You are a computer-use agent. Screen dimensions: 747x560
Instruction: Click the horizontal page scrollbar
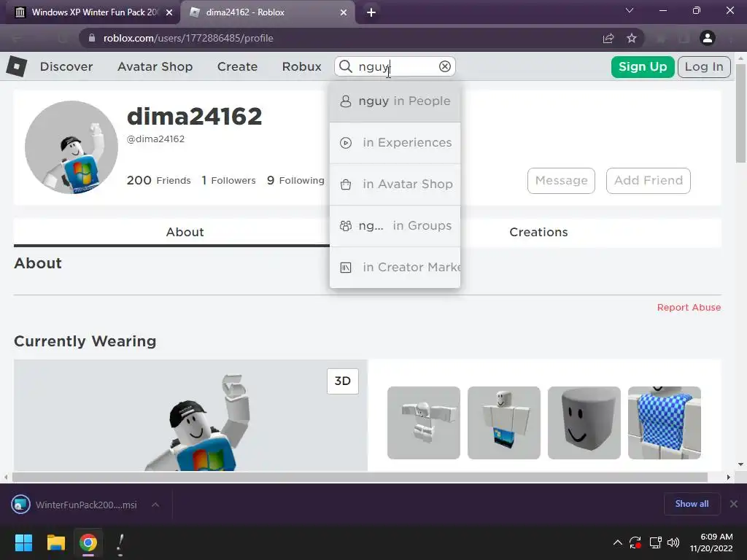(360, 477)
